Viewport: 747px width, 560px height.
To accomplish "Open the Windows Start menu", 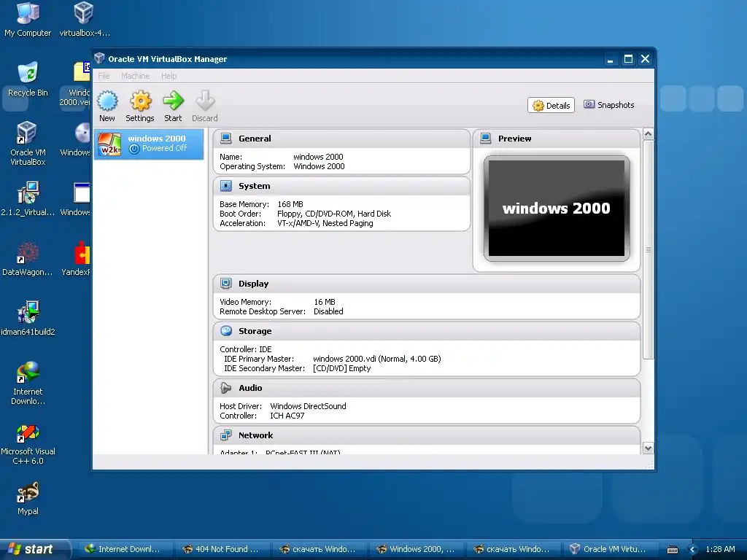I will pos(34,549).
